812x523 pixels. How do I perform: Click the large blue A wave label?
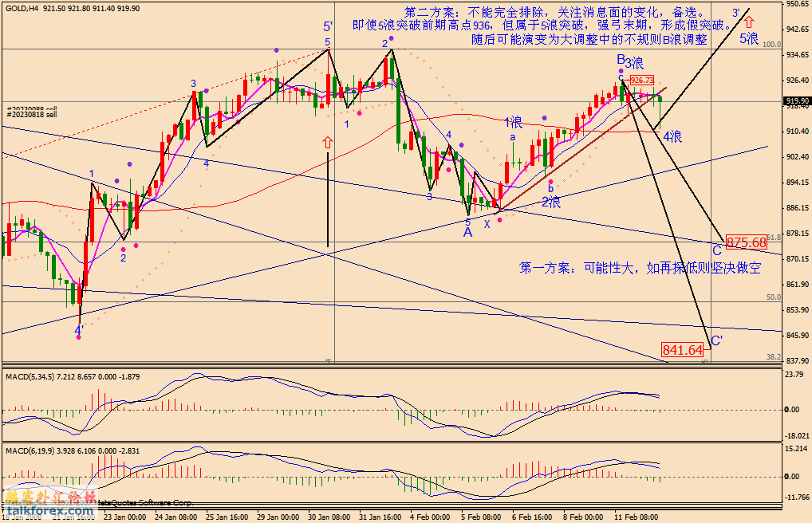[467, 232]
